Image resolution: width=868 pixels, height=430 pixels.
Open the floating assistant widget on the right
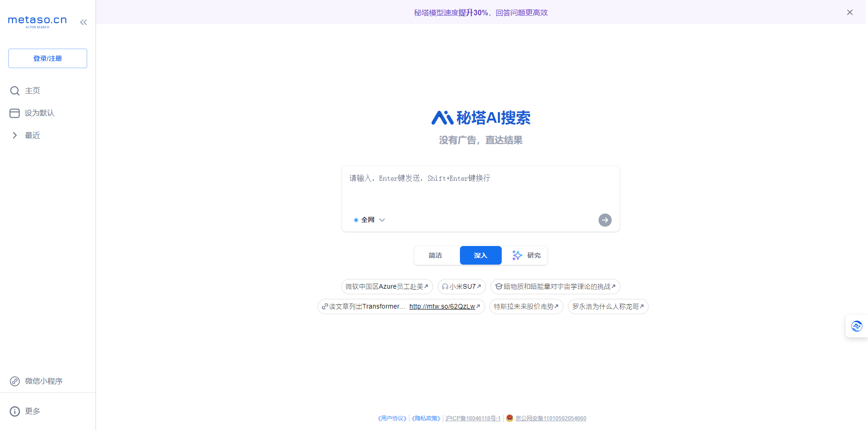tap(856, 326)
